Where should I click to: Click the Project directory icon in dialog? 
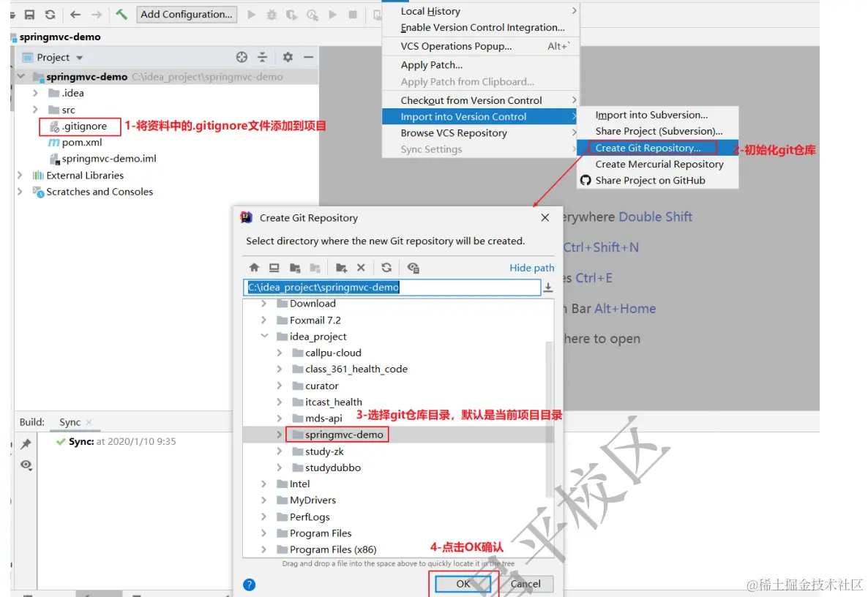click(x=294, y=268)
